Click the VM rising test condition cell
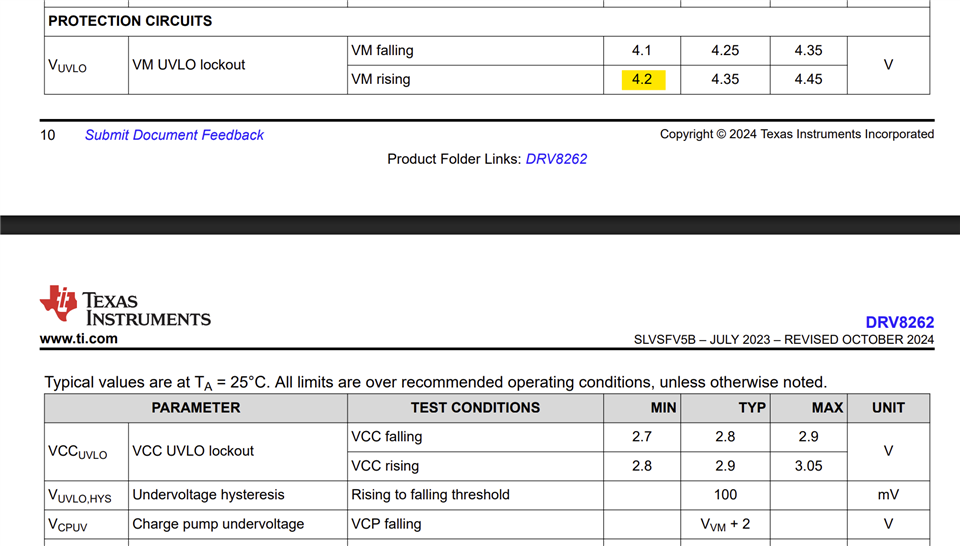 (x=475, y=80)
